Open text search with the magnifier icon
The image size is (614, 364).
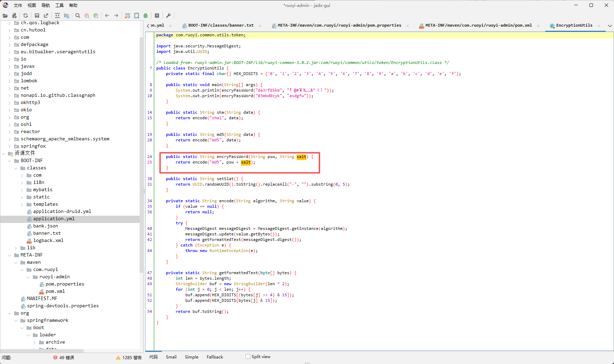coord(78,16)
